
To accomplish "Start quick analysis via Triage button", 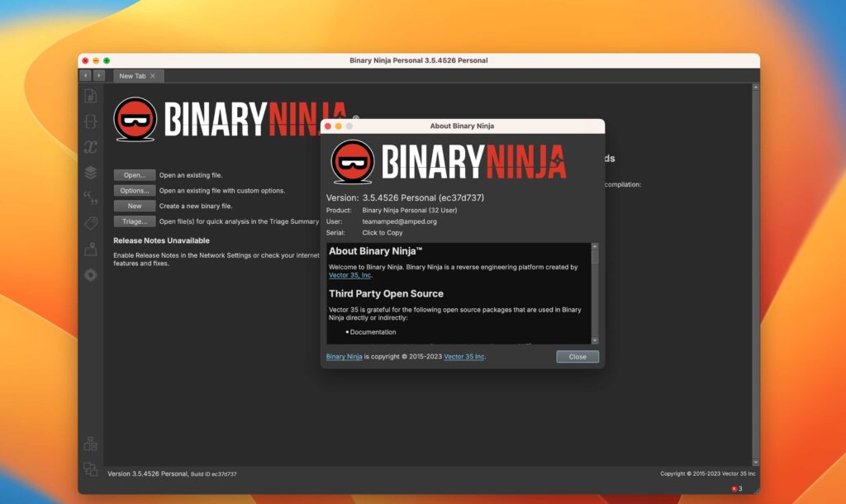I will pyautogui.click(x=134, y=221).
